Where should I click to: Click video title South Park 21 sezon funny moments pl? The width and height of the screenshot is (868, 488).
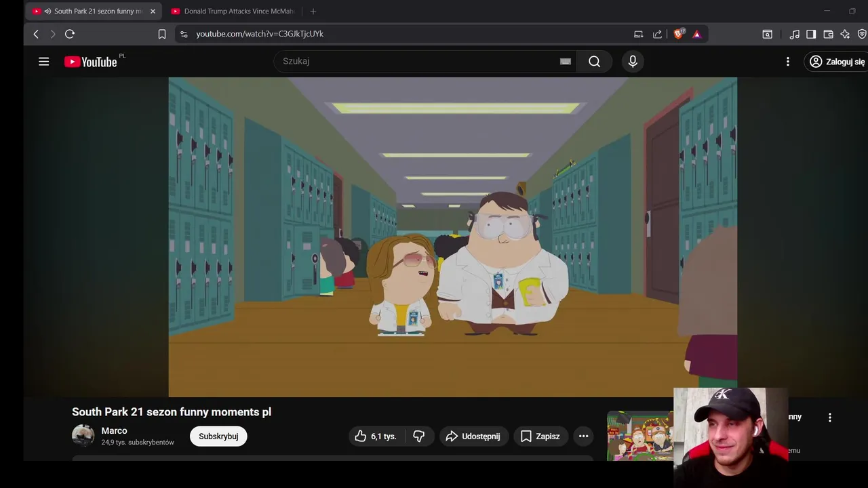(172, 412)
